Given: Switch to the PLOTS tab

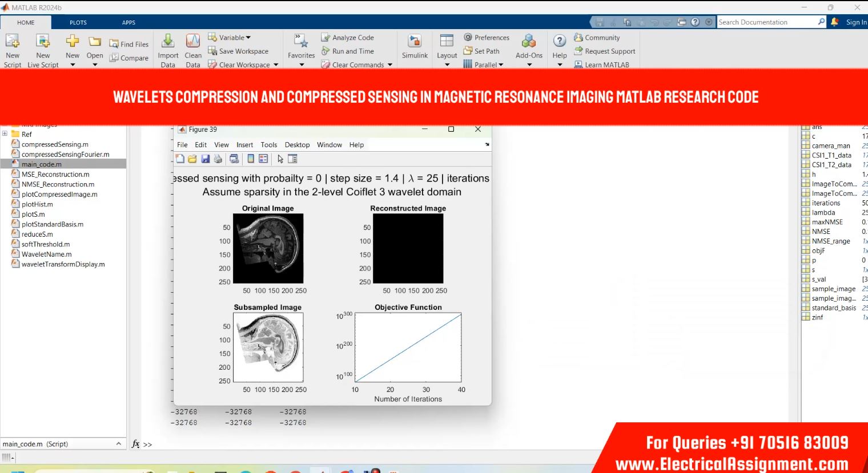Looking at the screenshot, I should pyautogui.click(x=78, y=22).
